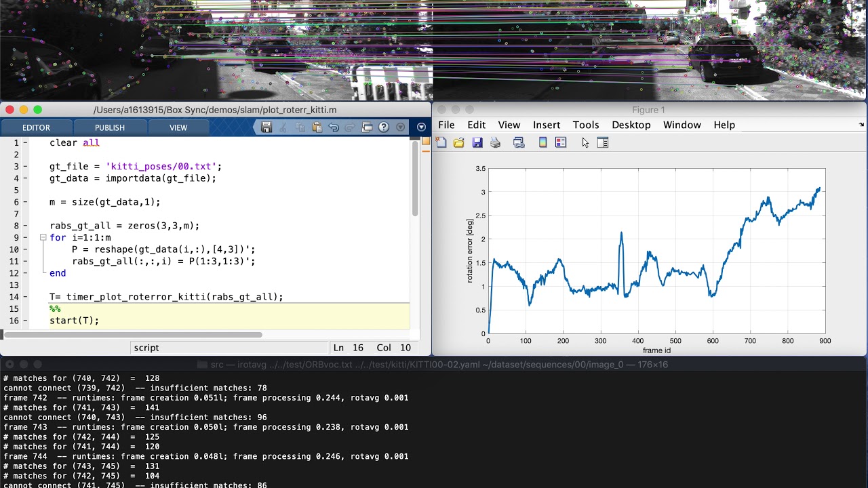Click 'm = size(gt_data,1);' code line

coord(104,202)
